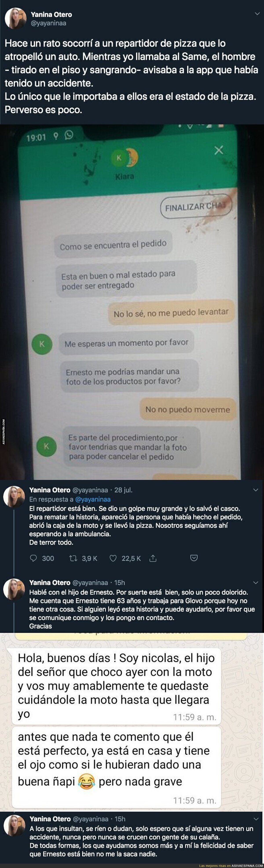
Task: Expand options chevron on 28 jul. reply
Action: coord(256,490)
